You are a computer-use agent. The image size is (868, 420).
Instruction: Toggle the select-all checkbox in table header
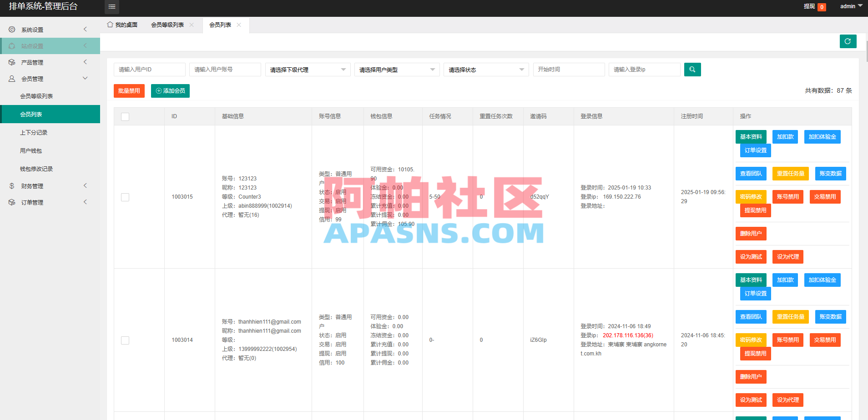(125, 116)
